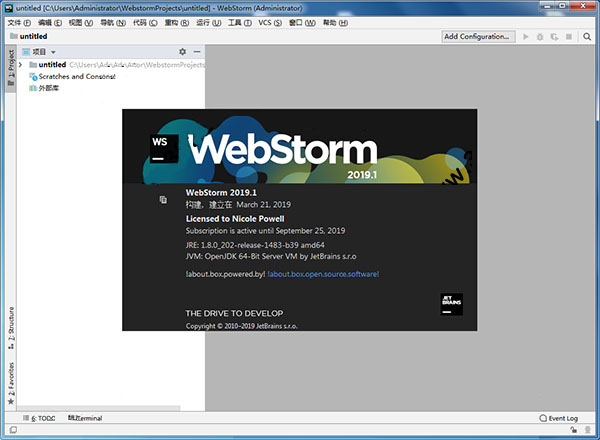
Task: Open the 窗口 (W) menu
Action: point(302,23)
